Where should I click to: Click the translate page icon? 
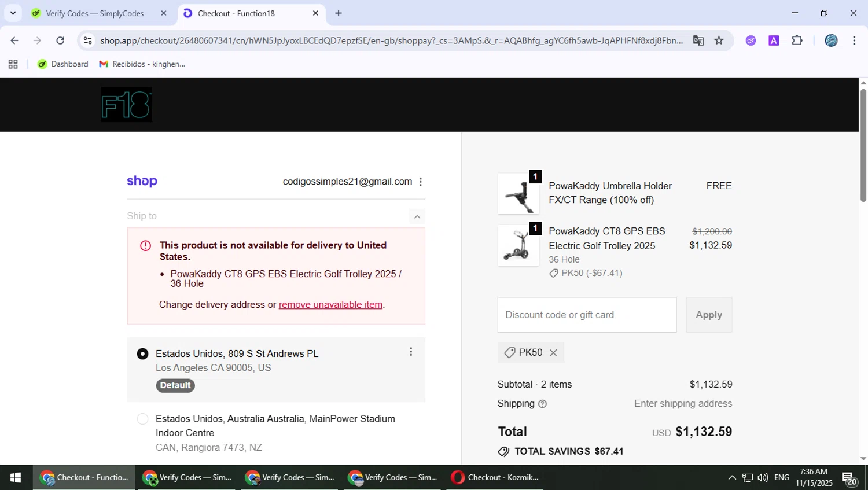(698, 40)
